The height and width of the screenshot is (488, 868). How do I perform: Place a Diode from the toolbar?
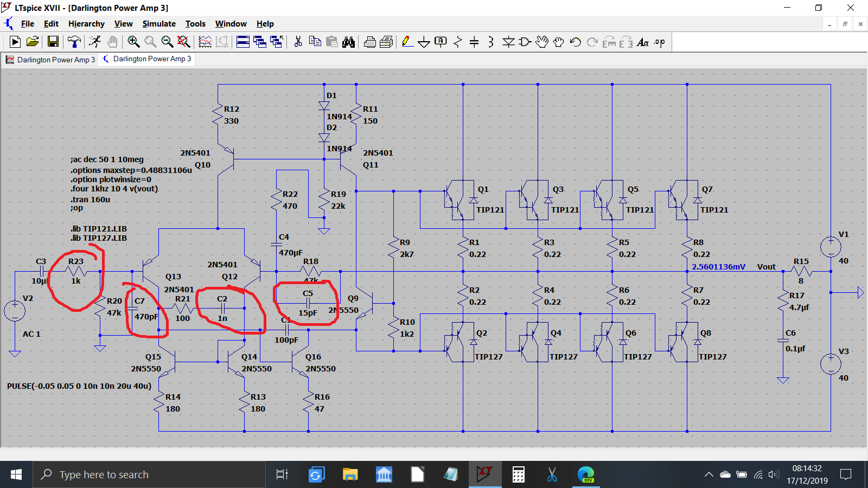click(508, 42)
